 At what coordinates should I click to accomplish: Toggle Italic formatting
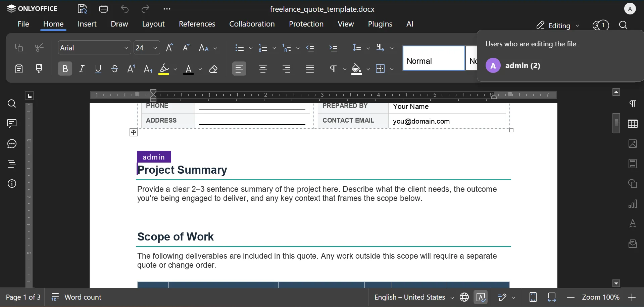[82, 69]
